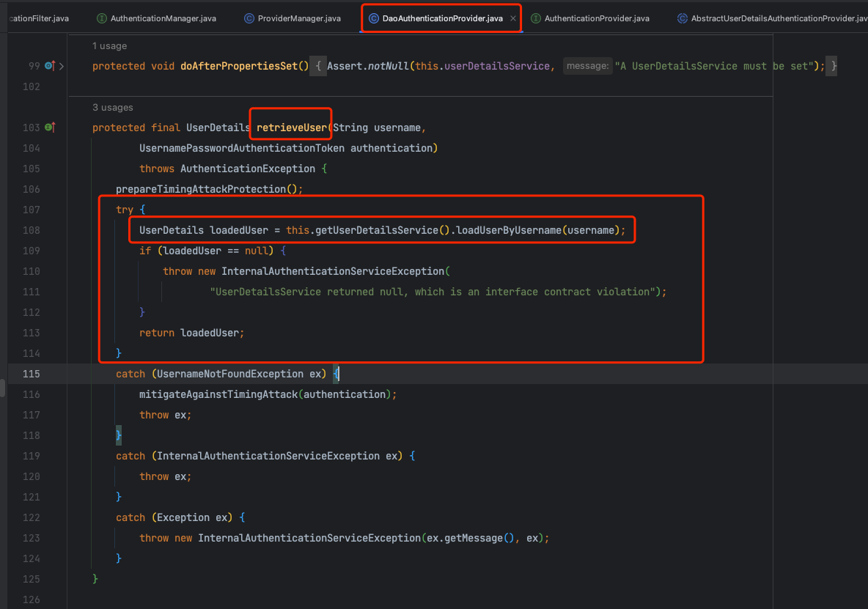Open the AbstractUserDetailsAuthenticationProvider.java tab

(779, 18)
